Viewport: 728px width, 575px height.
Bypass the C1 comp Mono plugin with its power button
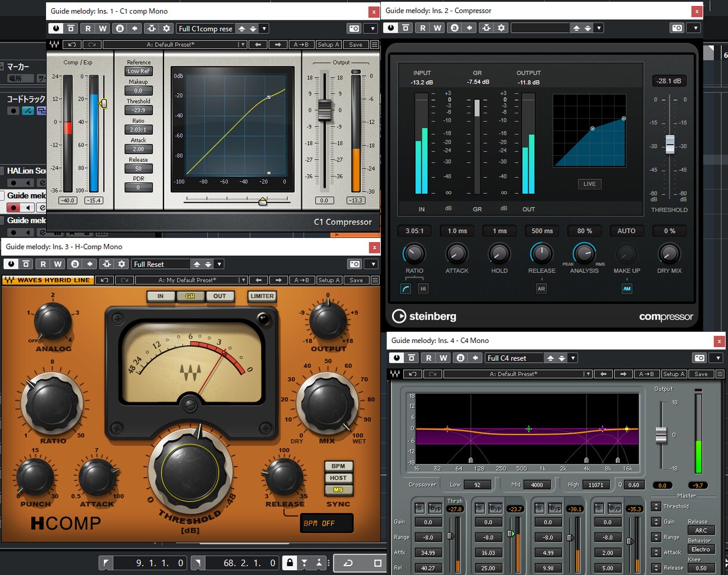[56, 28]
